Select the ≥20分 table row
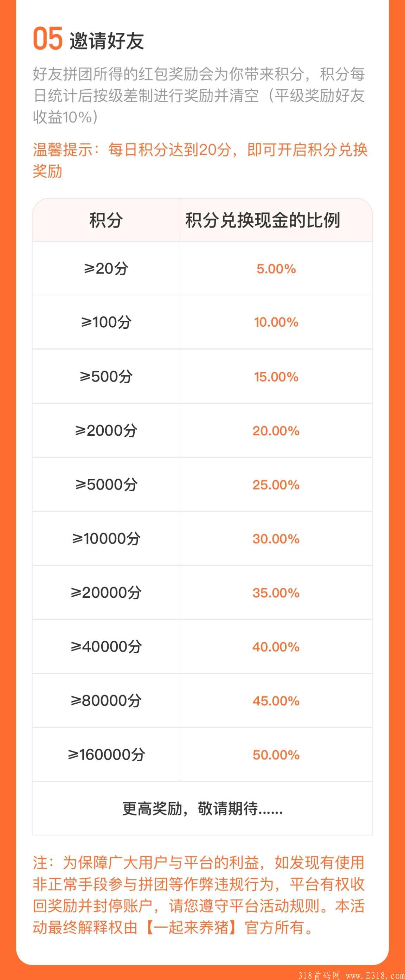Screen dimensions: 405x980 pyautogui.click(x=202, y=269)
